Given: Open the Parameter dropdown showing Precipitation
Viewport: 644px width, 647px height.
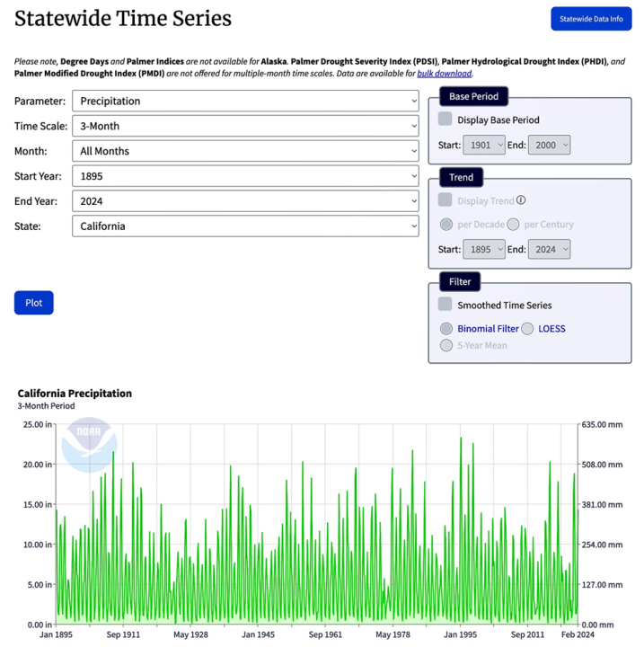Looking at the screenshot, I should point(245,101).
